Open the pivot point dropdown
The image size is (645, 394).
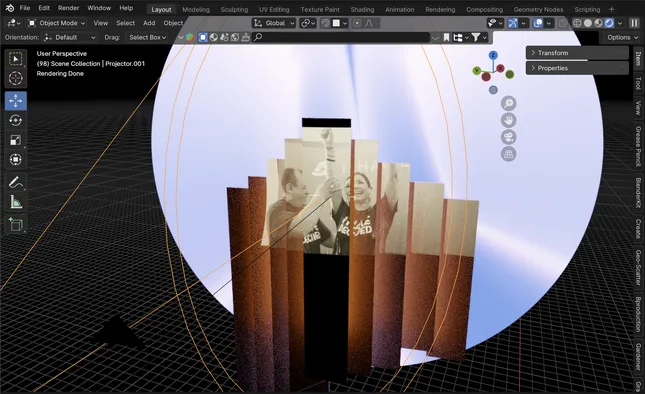tap(308, 23)
